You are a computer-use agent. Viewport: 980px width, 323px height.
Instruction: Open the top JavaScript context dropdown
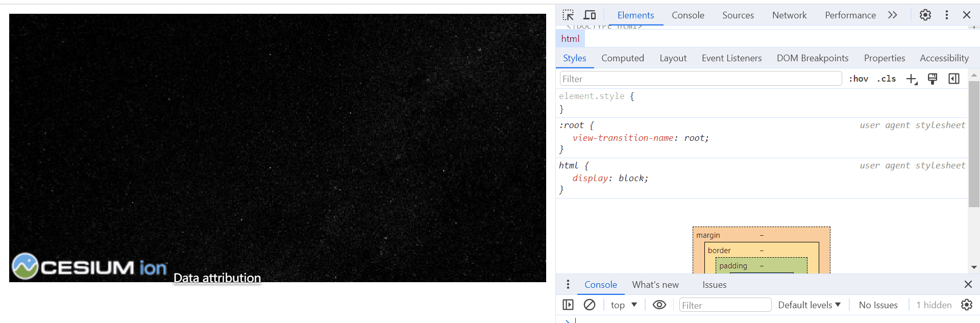(x=624, y=305)
